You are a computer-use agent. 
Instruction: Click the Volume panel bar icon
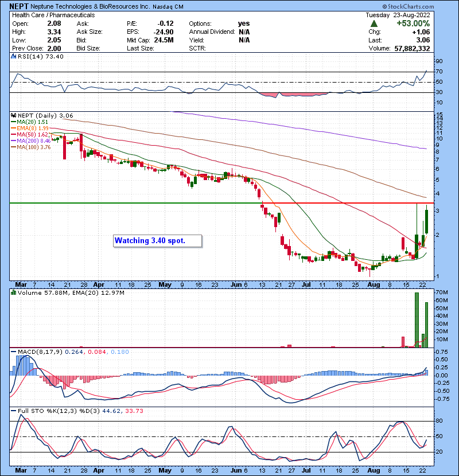[13, 292]
